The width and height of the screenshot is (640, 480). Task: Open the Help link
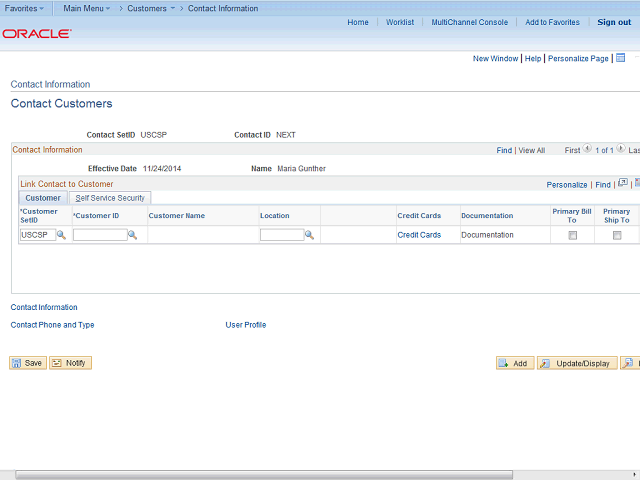tap(533, 58)
